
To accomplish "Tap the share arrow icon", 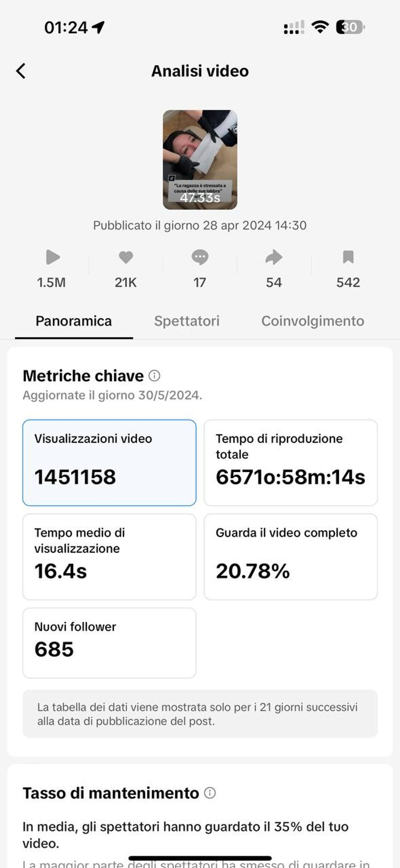I will coord(274,257).
